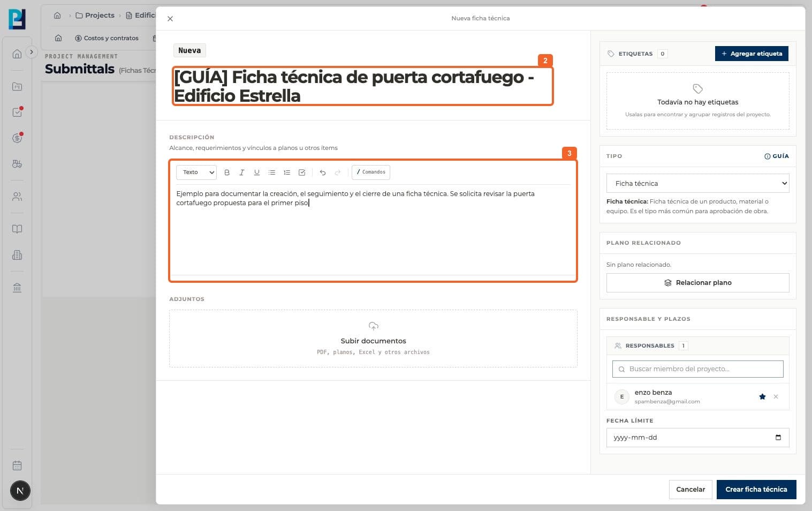812x511 pixels.
Task: Click Crear ficha técnica button
Action: click(x=756, y=490)
